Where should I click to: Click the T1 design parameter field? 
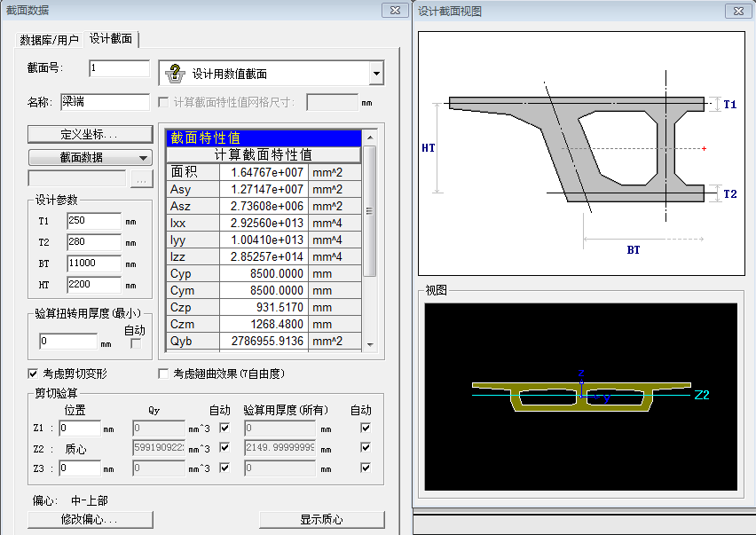tap(93, 221)
